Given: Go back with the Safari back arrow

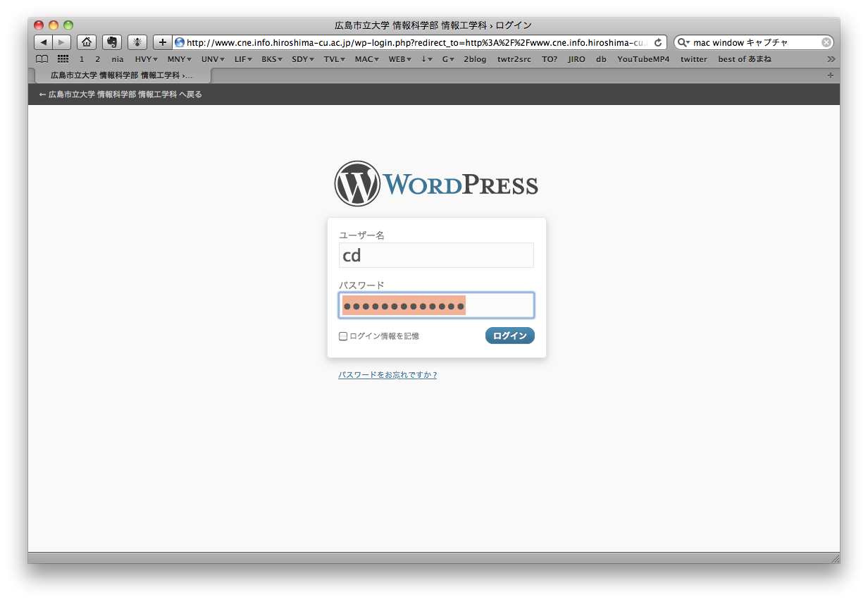Looking at the screenshot, I should (44, 42).
